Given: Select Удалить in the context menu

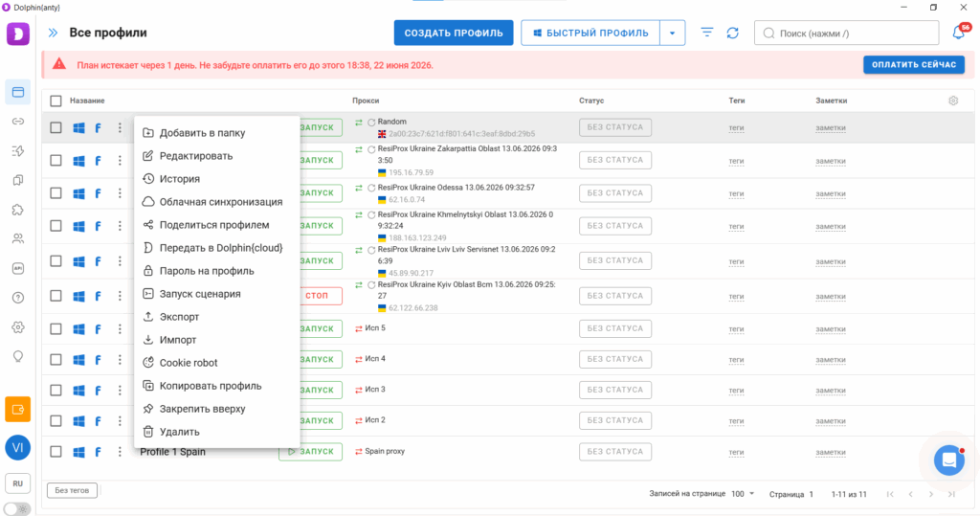Looking at the screenshot, I should [x=179, y=432].
